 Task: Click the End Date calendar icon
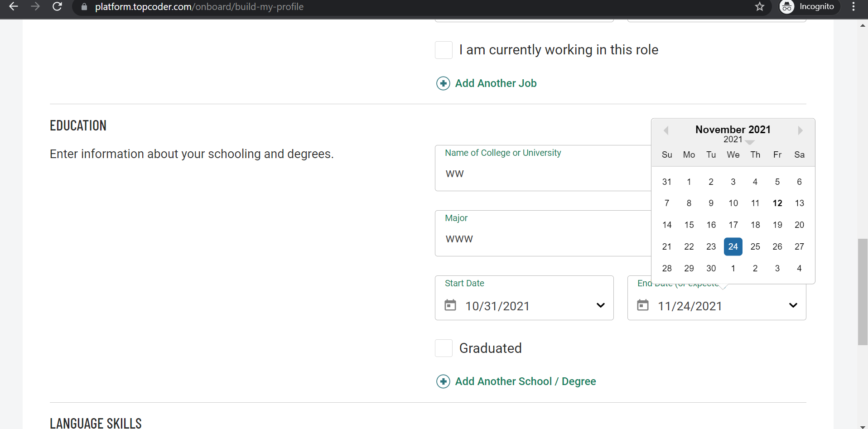[643, 305]
